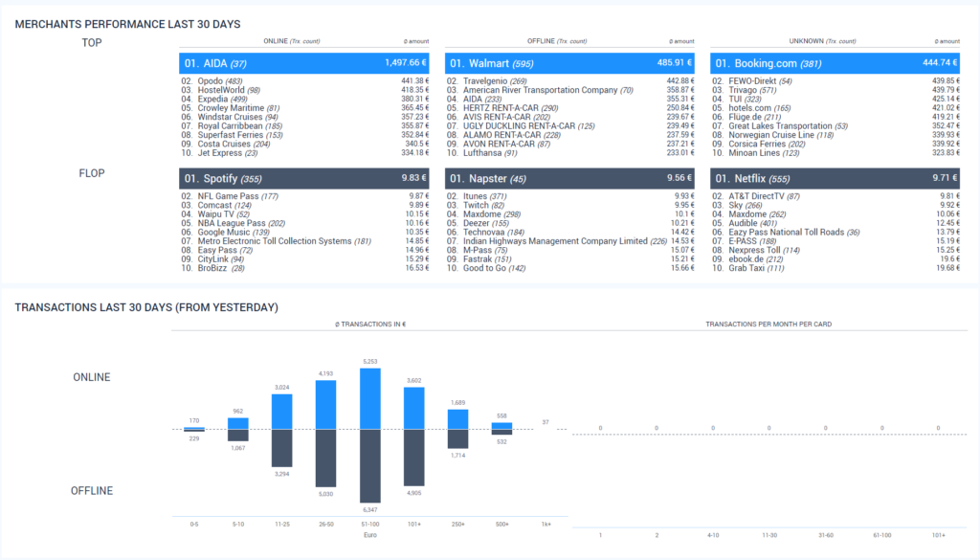Open flop online merchant Spotify row
This screenshot has height=560, width=980.
(x=303, y=178)
